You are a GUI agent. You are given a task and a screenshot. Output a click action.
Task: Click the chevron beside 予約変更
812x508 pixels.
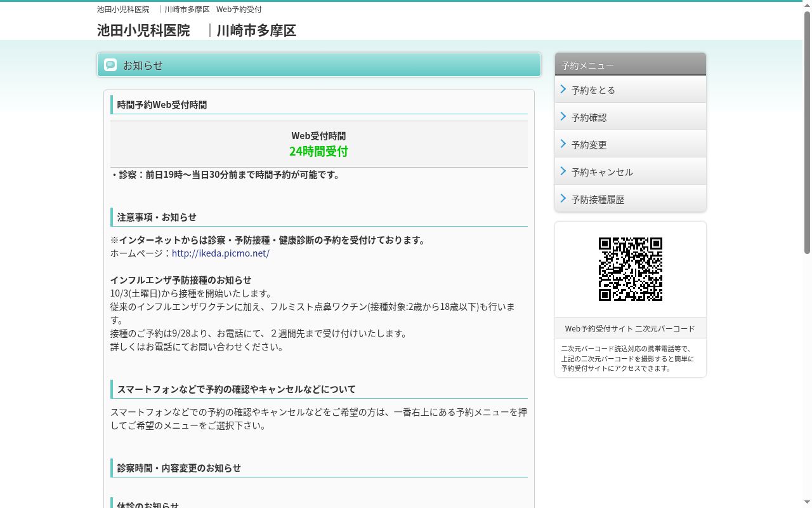click(x=563, y=144)
